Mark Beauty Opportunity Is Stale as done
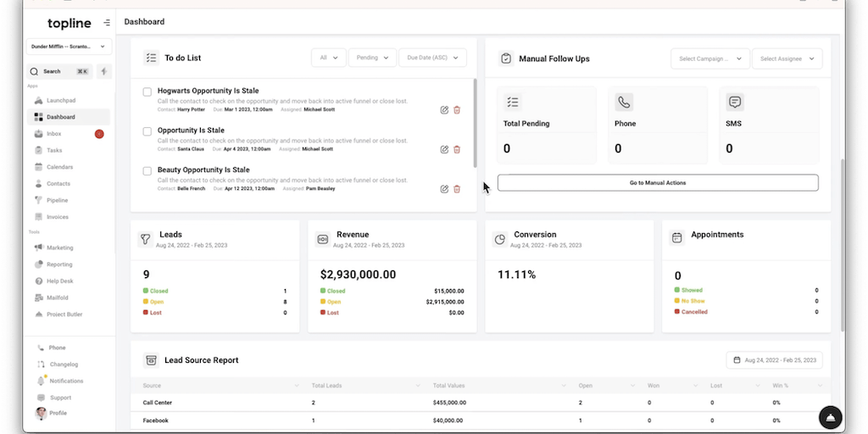 [147, 171]
